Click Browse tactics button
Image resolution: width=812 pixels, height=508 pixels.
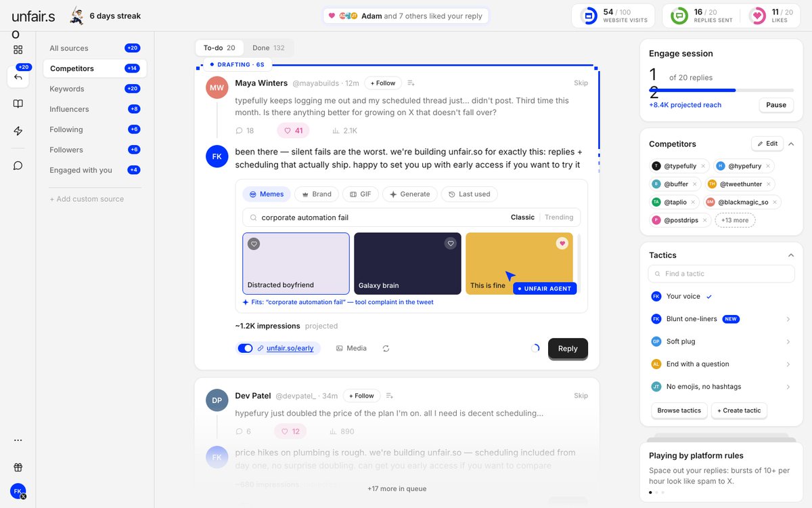679,410
